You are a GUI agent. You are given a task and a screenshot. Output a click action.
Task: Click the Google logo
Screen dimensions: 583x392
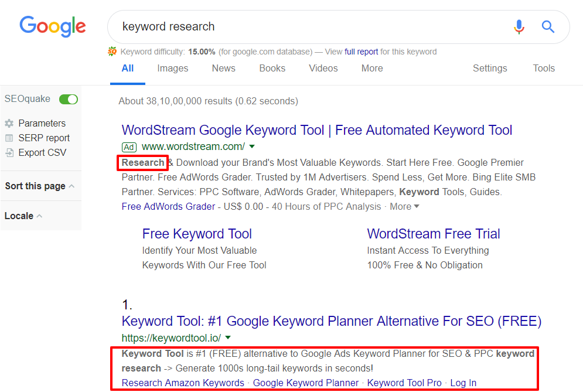pos(52,26)
